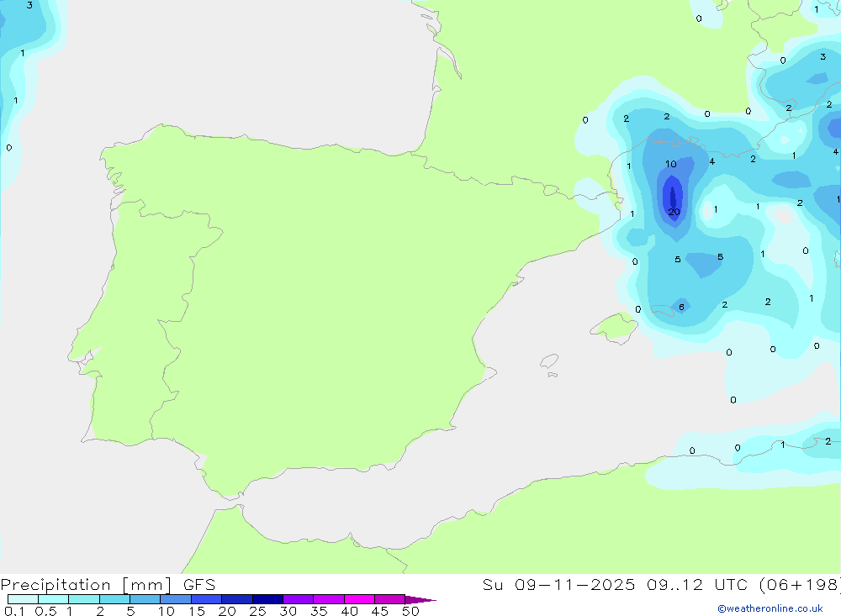Click the '20' precipitation value on the map

click(x=674, y=212)
